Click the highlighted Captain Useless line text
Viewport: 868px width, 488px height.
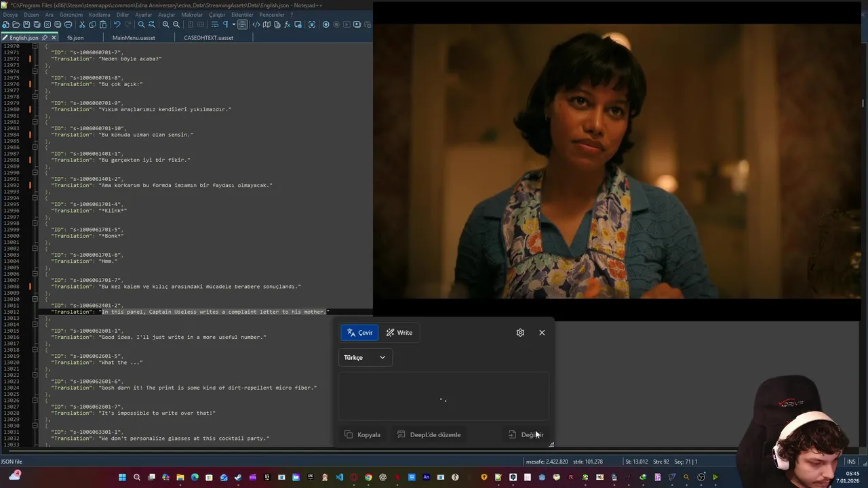214,312
